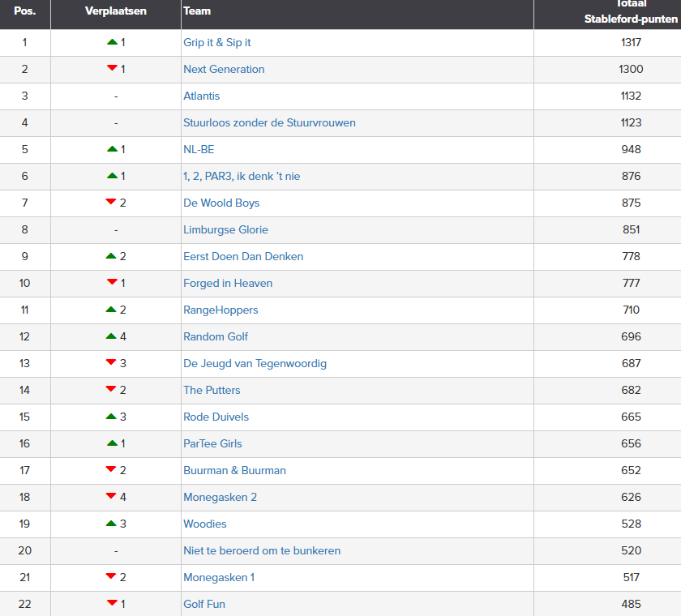
Task: Click the red down arrow in Next Generation row
Action: pos(112,68)
